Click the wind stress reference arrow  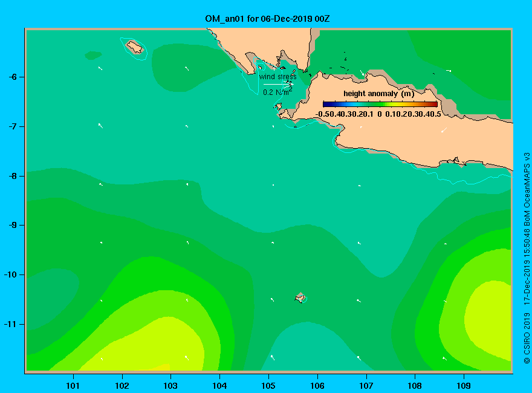pos(278,84)
